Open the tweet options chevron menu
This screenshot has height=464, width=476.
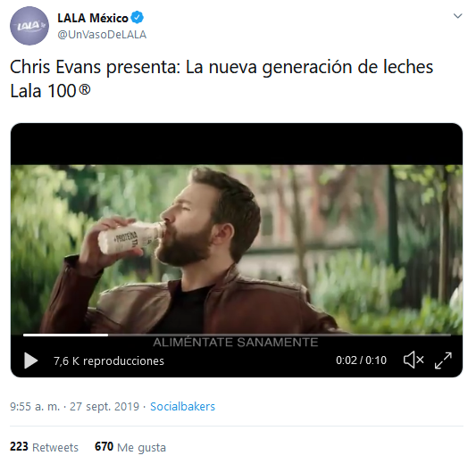click(x=457, y=16)
